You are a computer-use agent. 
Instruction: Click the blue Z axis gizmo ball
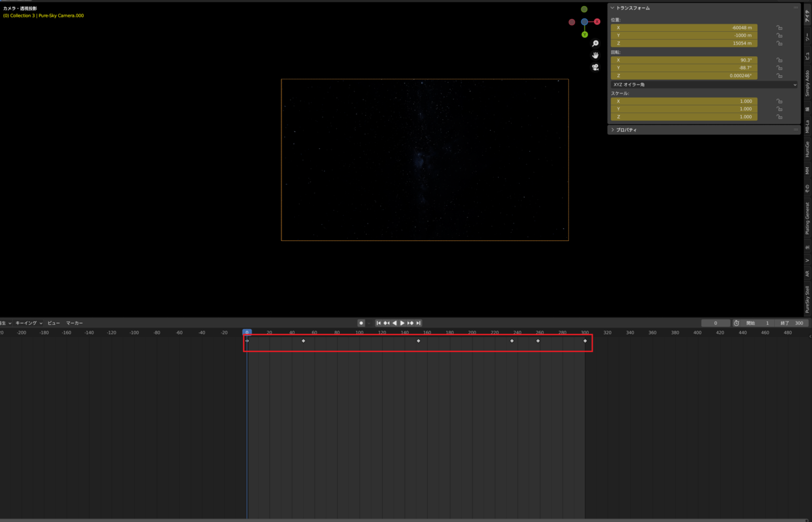(x=584, y=22)
